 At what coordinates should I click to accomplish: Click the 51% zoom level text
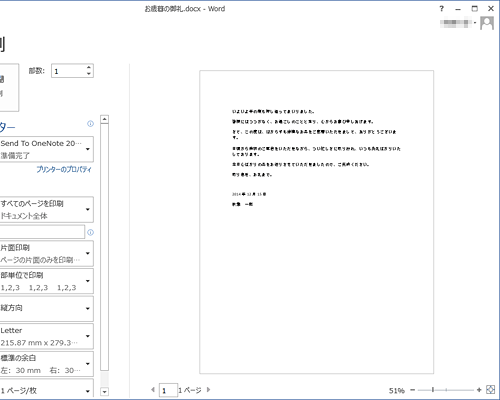397,390
